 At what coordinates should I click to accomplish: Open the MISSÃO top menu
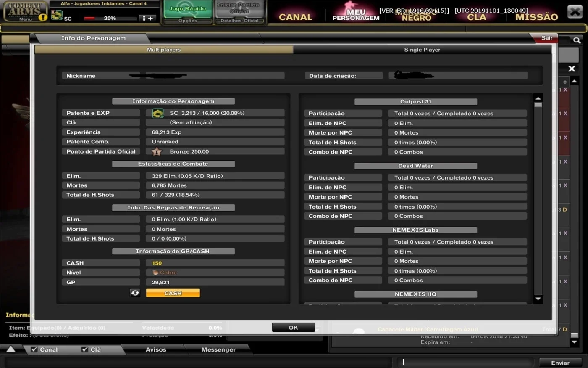click(537, 17)
